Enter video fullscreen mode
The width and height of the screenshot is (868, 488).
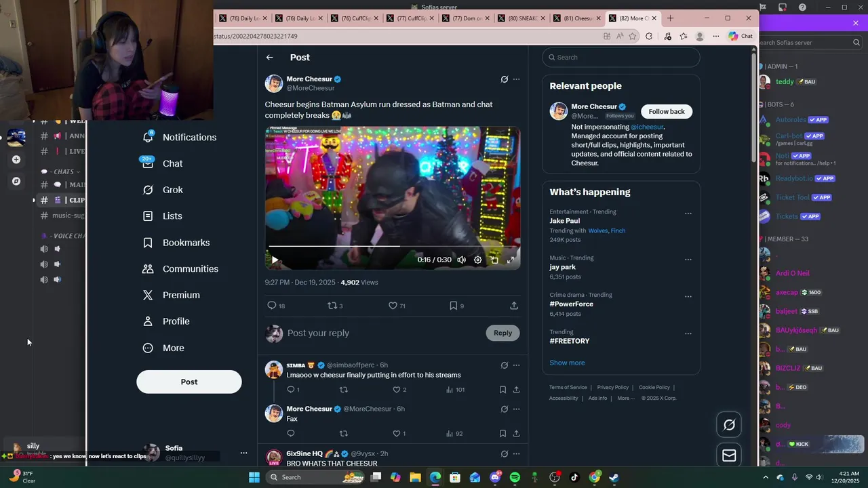(511, 260)
